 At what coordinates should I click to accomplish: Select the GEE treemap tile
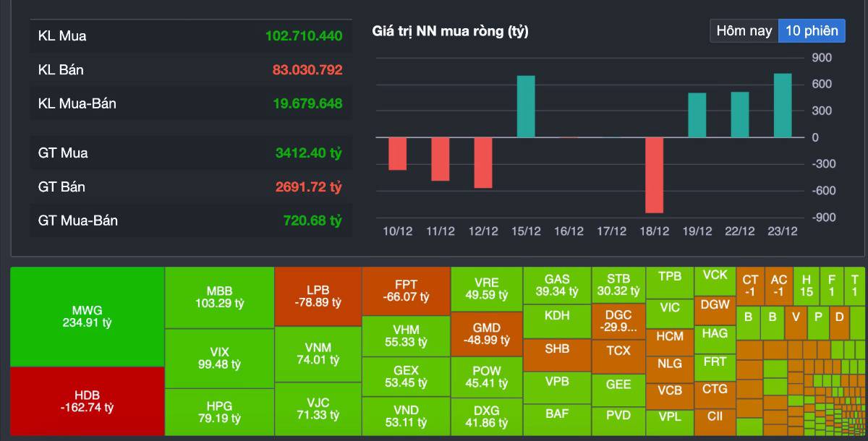tap(618, 390)
